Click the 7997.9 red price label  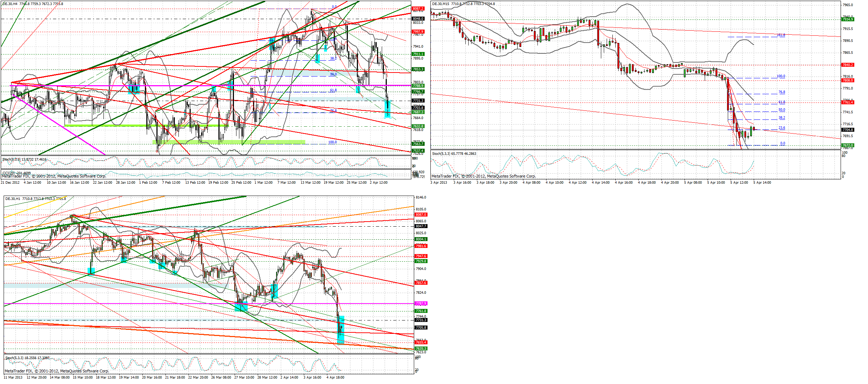click(x=418, y=31)
